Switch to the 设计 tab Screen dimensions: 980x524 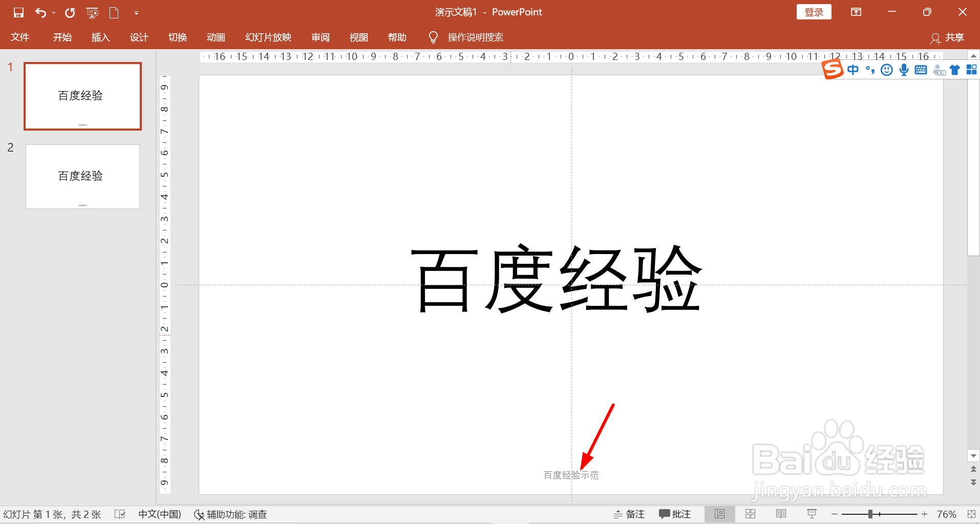tap(139, 37)
